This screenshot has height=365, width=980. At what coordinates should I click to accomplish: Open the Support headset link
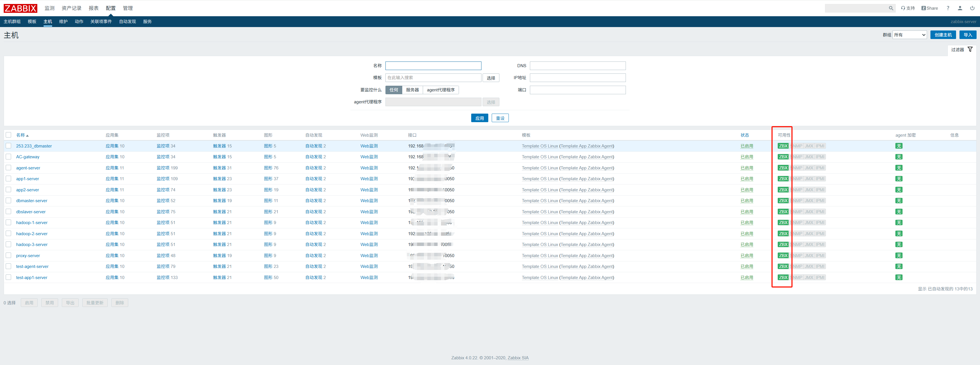pyautogui.click(x=908, y=8)
